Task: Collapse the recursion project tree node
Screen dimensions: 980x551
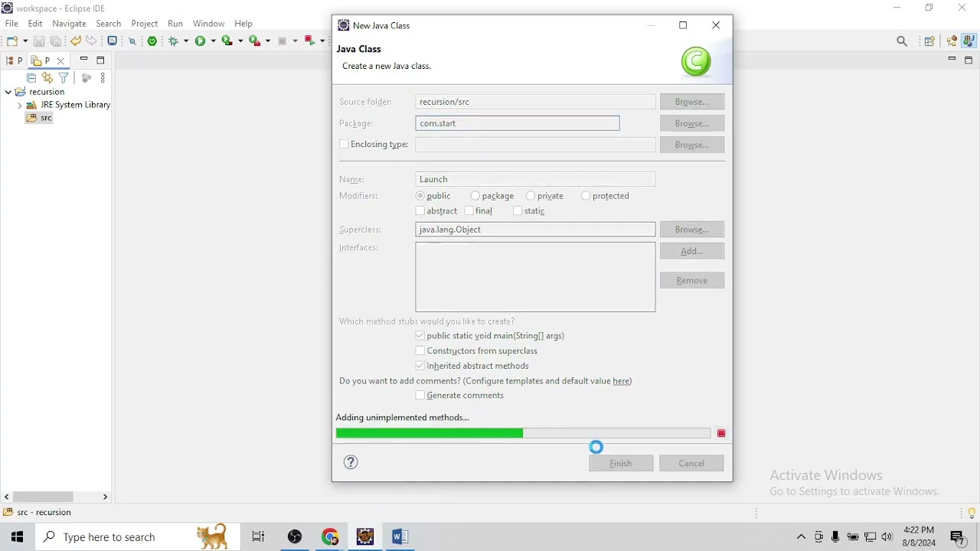Action: click(x=8, y=92)
